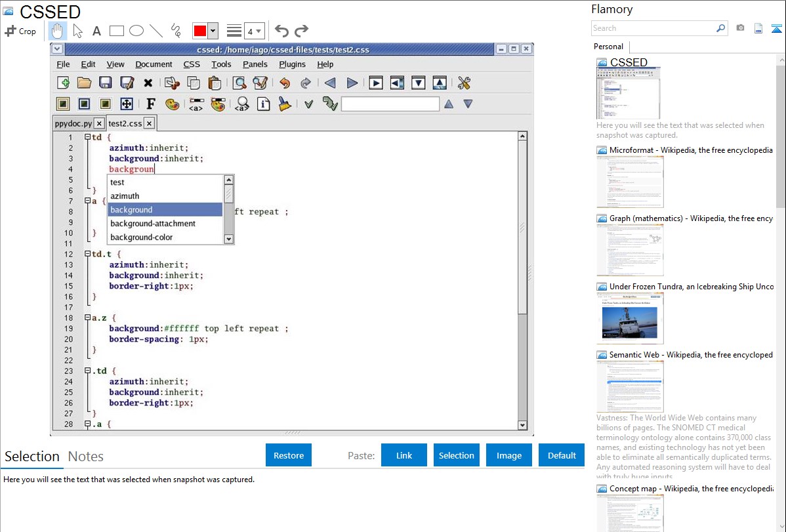786x532 pixels.
Task: Select the text annotation tool
Action: tap(96, 31)
